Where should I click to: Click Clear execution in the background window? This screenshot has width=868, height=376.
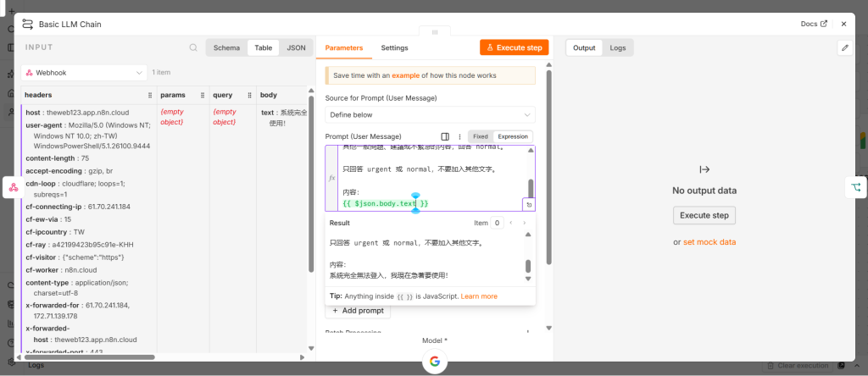tap(798, 366)
